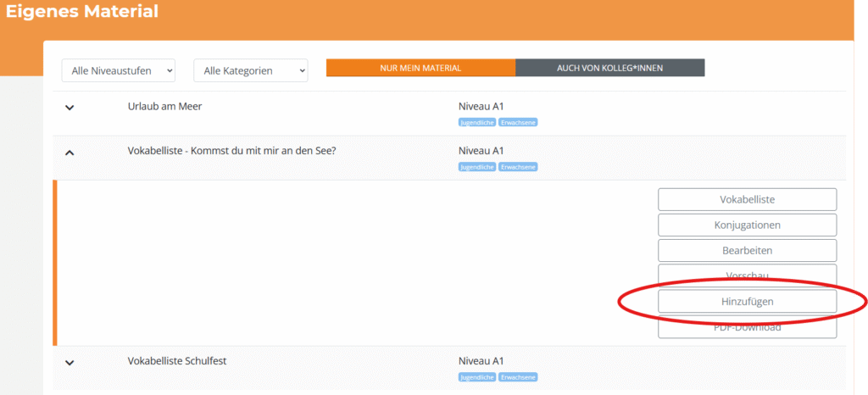Click the Urlaub am Meer title

tap(164, 106)
